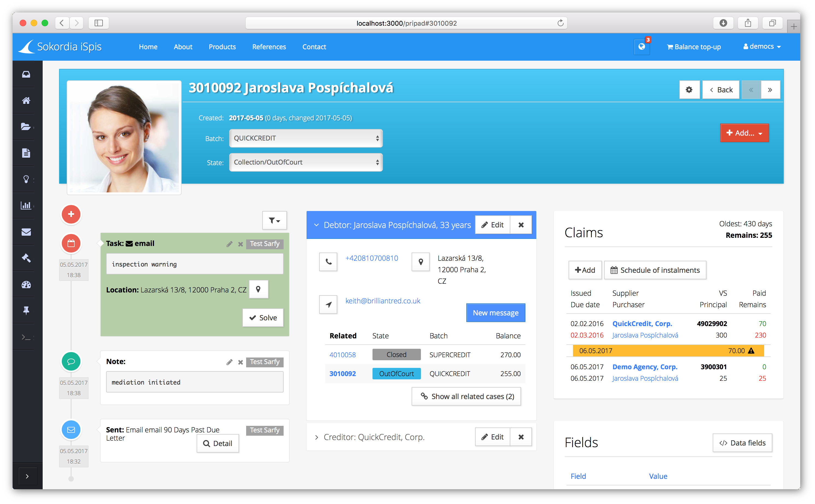Edit the mediation note with the pencil icon
This screenshot has width=815, height=504.
pos(229,362)
